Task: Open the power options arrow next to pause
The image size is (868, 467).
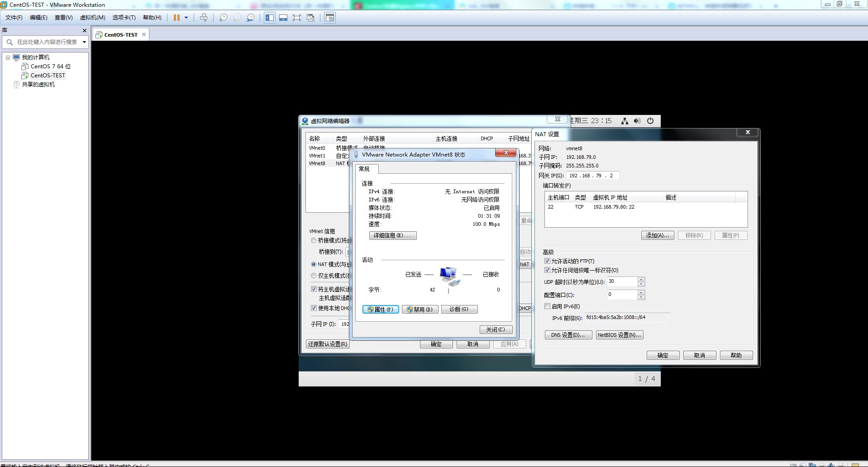Action: 186,18
